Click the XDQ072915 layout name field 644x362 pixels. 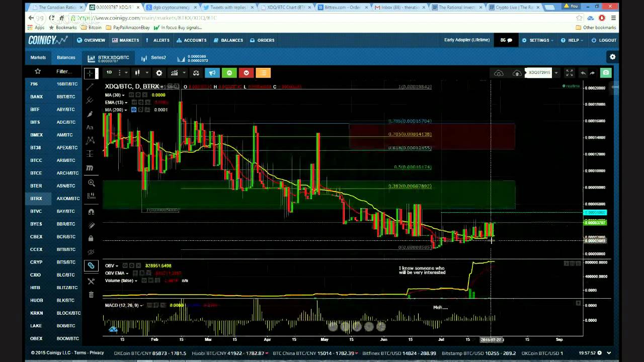(x=539, y=73)
